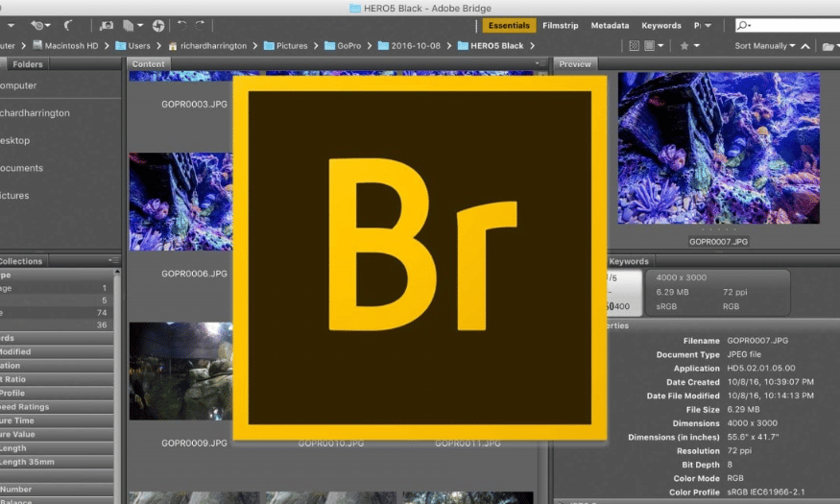Viewport: 840px width, 504px height.
Task: Open Content panel flyout menu
Action: pos(540,63)
